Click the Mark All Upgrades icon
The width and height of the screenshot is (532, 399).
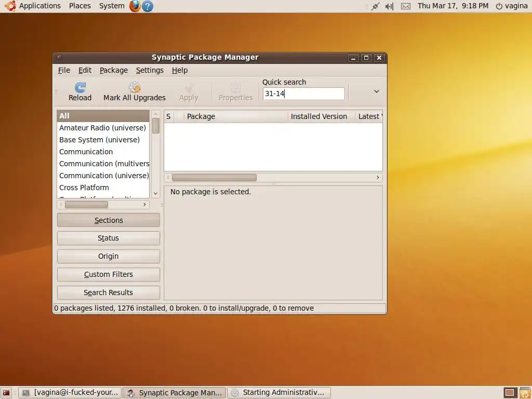coord(135,87)
